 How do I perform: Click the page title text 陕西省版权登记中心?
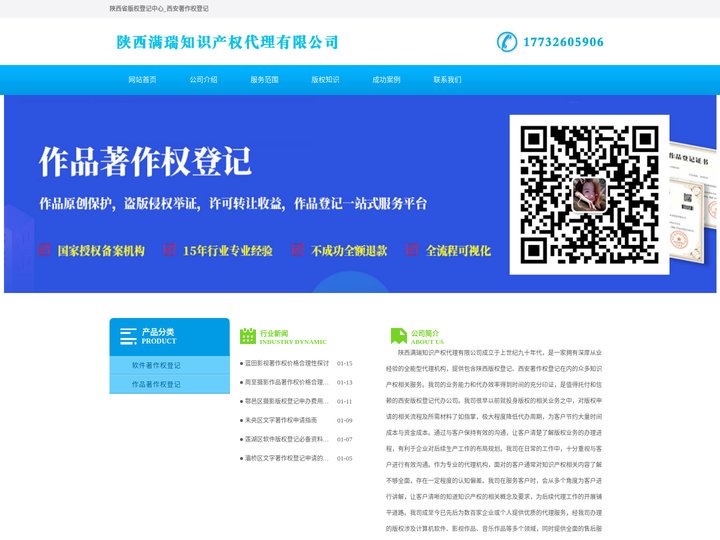136,8
